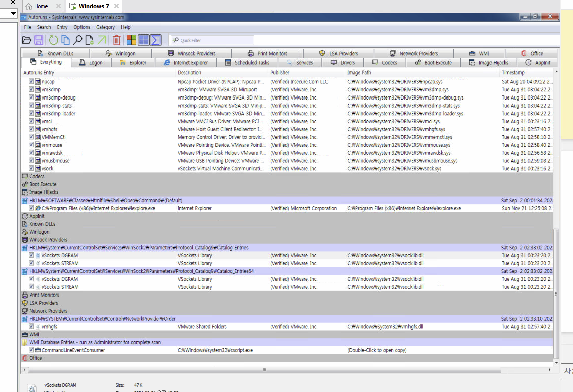
Task: Select the AppInit tab
Action: pyautogui.click(x=538, y=63)
